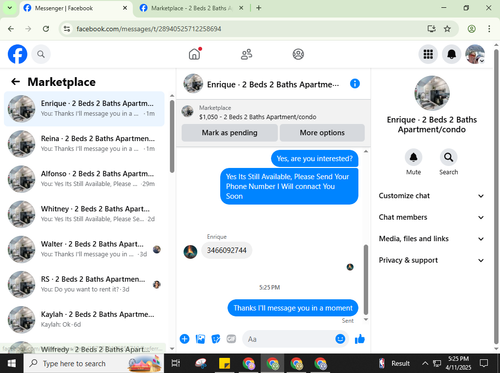
Task: Send a thumbs up like
Action: coord(360,339)
